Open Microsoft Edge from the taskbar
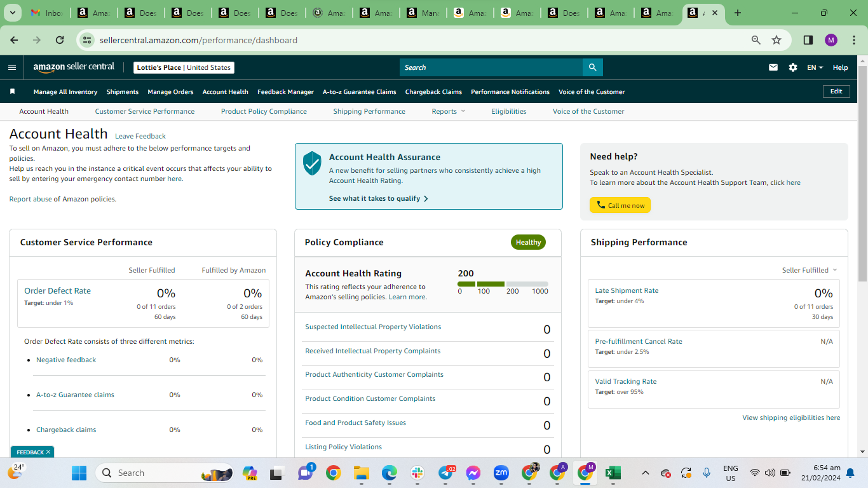This screenshot has width=868, height=488. coord(390,473)
